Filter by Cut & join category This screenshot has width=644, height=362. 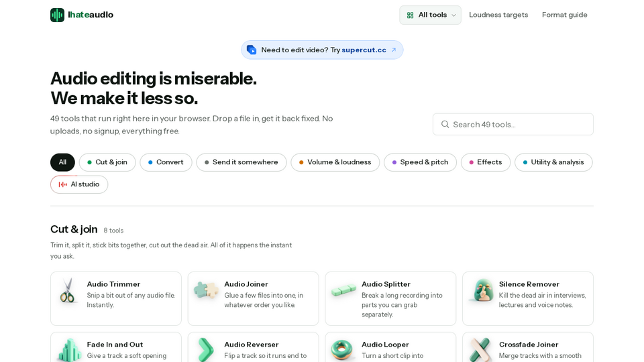coord(107,162)
